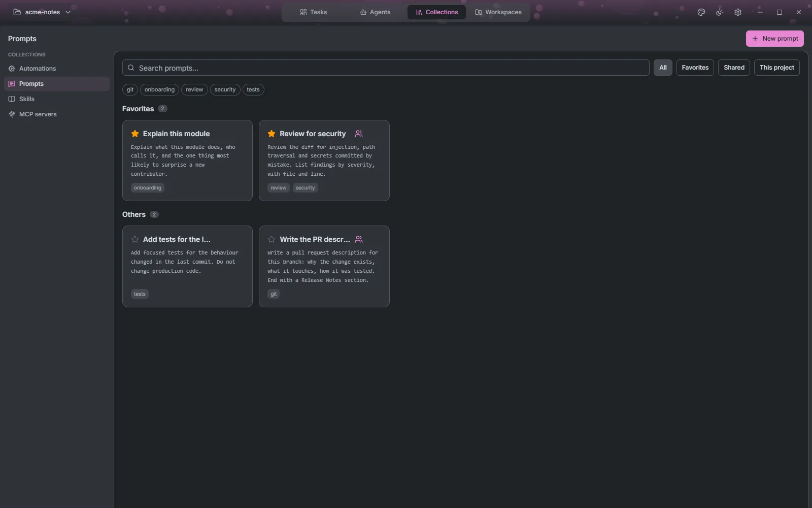This screenshot has height=508, width=812.
Task: Open Automations in the collections sidebar
Action: (x=57, y=69)
